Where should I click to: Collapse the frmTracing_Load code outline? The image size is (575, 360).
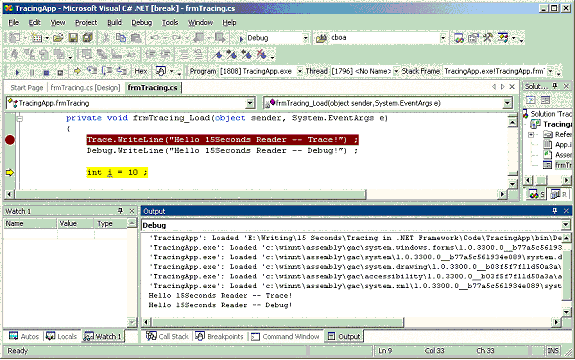pos(20,118)
